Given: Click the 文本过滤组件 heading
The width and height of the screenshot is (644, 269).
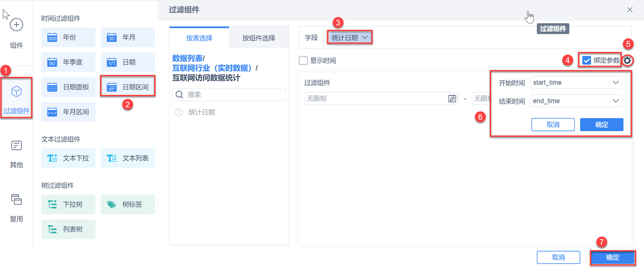Looking at the screenshot, I should [61, 139].
